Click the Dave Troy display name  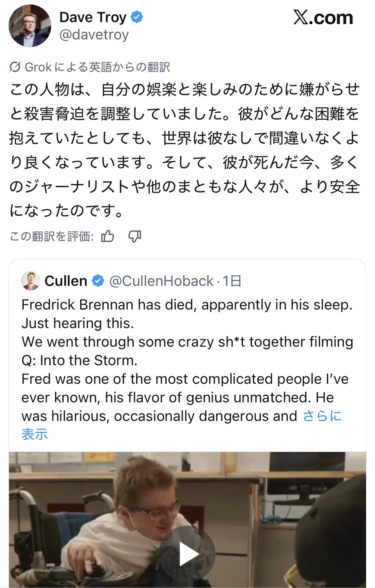tap(93, 17)
